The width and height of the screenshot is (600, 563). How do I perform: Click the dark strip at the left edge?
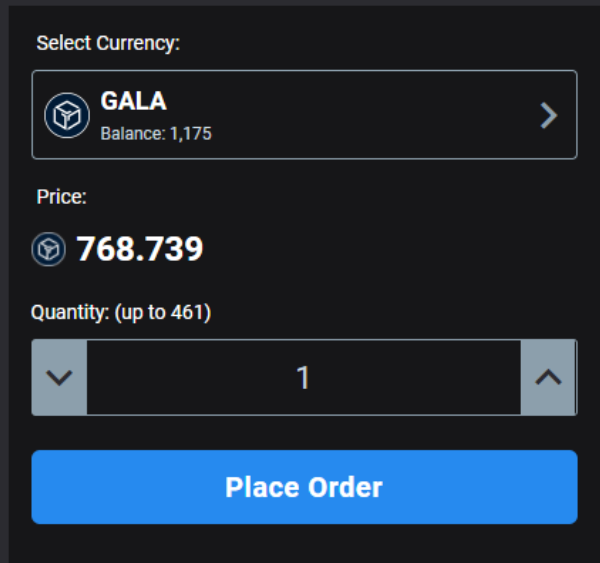point(4,283)
